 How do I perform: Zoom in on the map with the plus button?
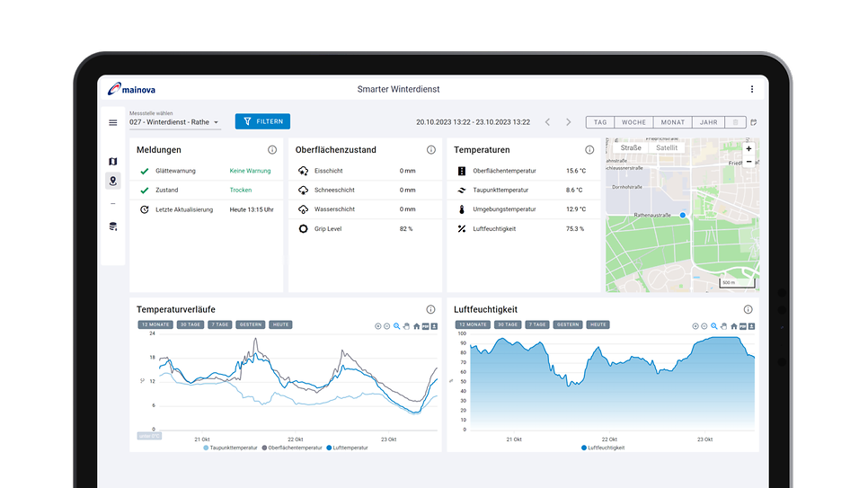tap(748, 149)
